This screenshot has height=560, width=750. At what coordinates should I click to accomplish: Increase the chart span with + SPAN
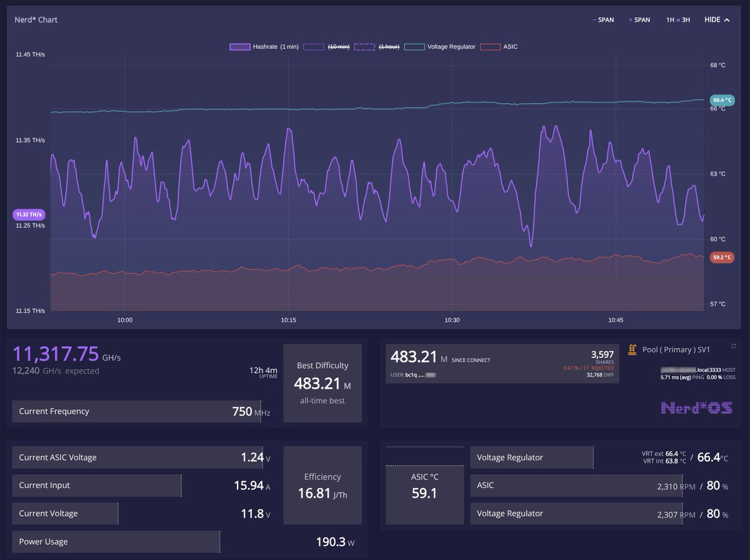click(639, 20)
